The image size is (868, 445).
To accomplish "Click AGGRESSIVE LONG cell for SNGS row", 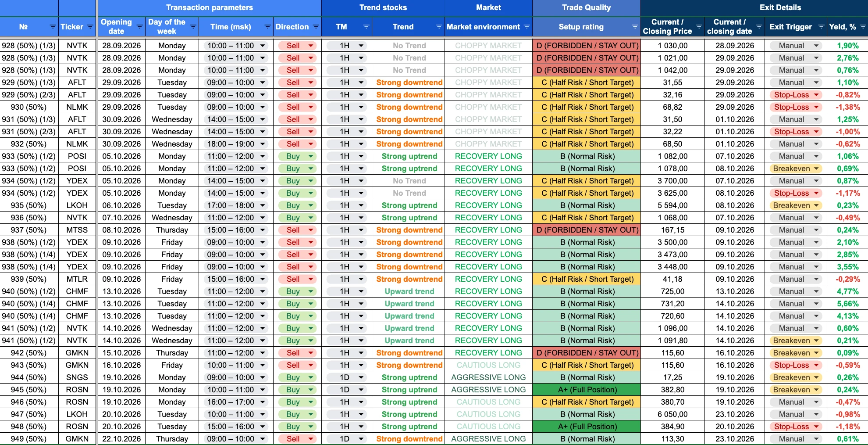I will point(488,377).
